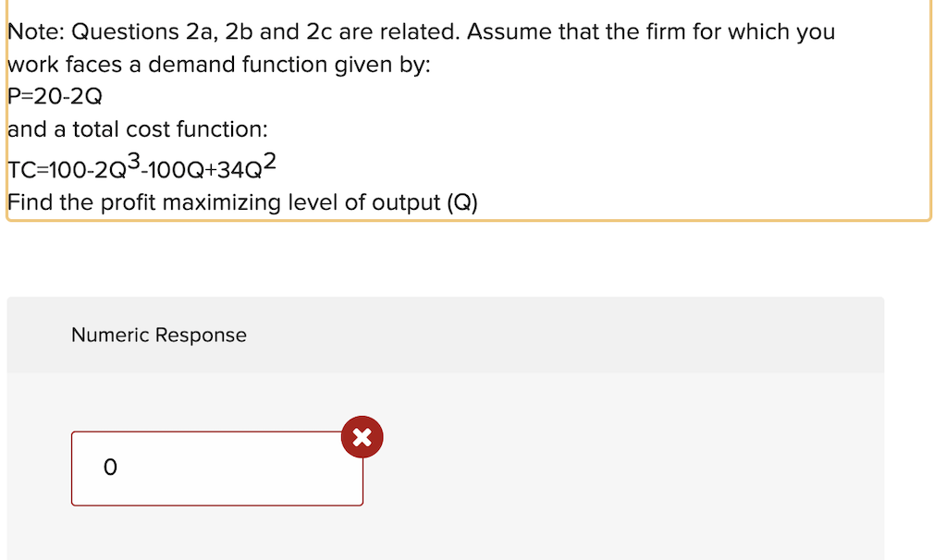
Task: Click the line reading P=20-2Q
Action: coord(54,96)
